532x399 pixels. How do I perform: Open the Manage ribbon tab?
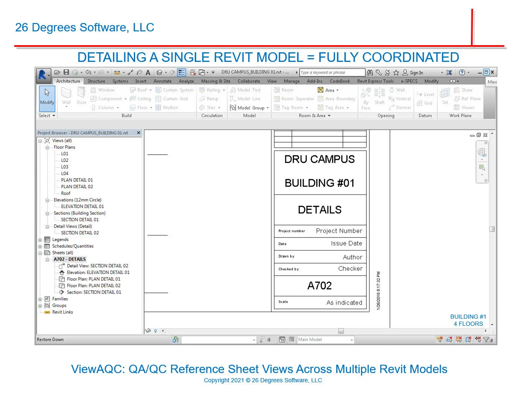(x=292, y=81)
